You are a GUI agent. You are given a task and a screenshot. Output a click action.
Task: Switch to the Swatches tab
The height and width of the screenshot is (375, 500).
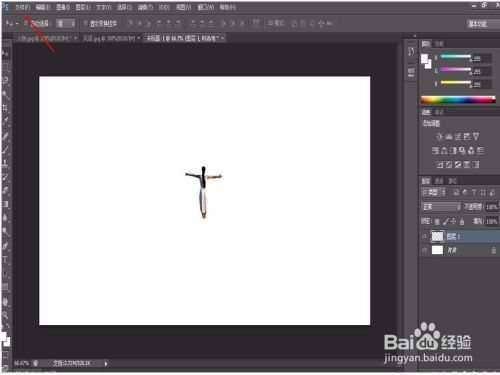point(439,44)
